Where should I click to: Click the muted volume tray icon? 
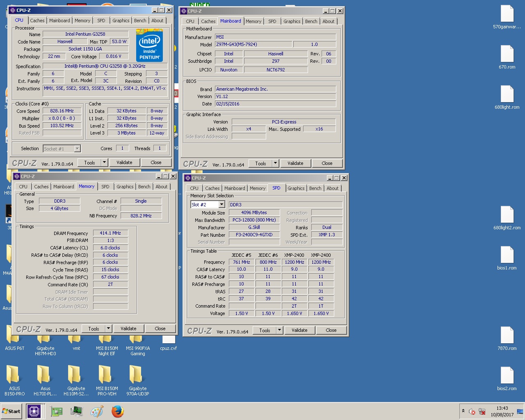click(472, 411)
